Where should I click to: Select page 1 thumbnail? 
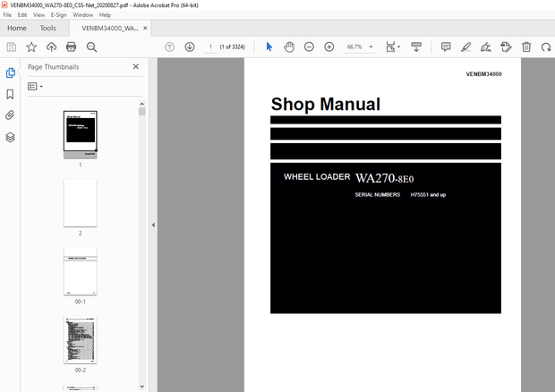coord(81,134)
